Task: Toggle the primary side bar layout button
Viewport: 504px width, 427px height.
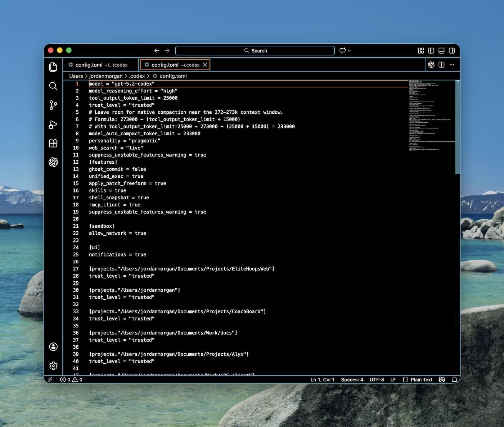Action: 431,51
